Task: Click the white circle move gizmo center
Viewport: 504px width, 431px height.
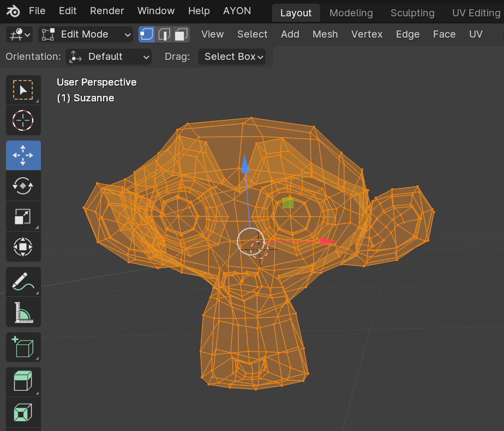Action: pyautogui.click(x=251, y=241)
